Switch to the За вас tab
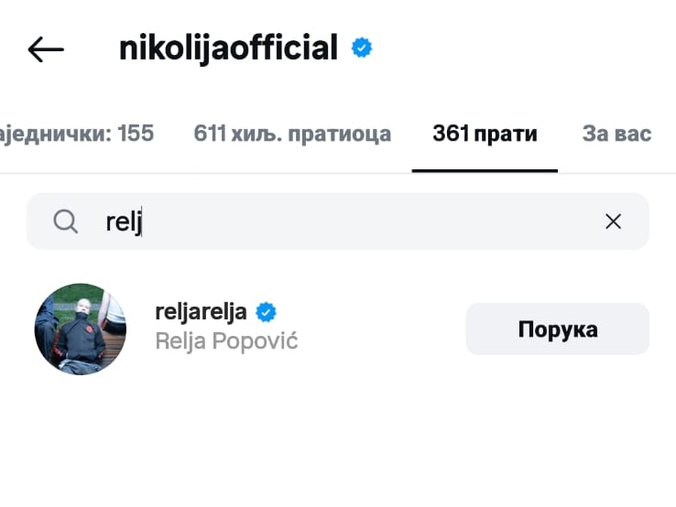Image resolution: width=676 pixels, height=507 pixels. click(x=616, y=134)
